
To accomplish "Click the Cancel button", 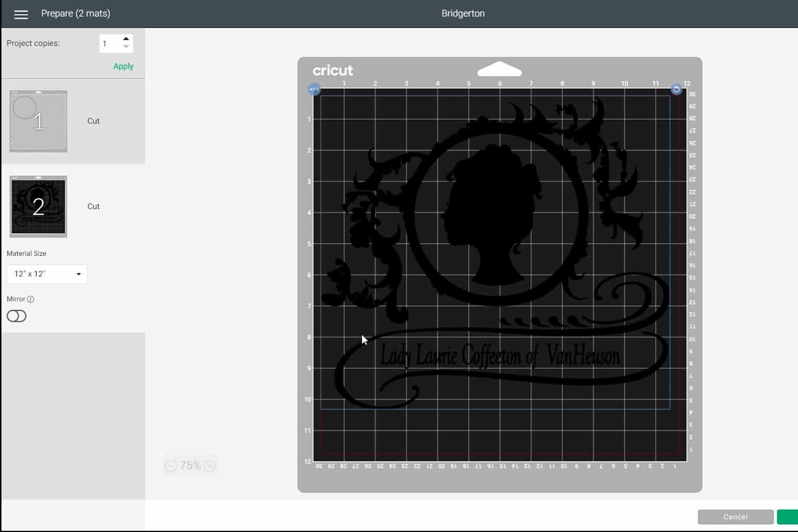I will pyautogui.click(x=735, y=517).
